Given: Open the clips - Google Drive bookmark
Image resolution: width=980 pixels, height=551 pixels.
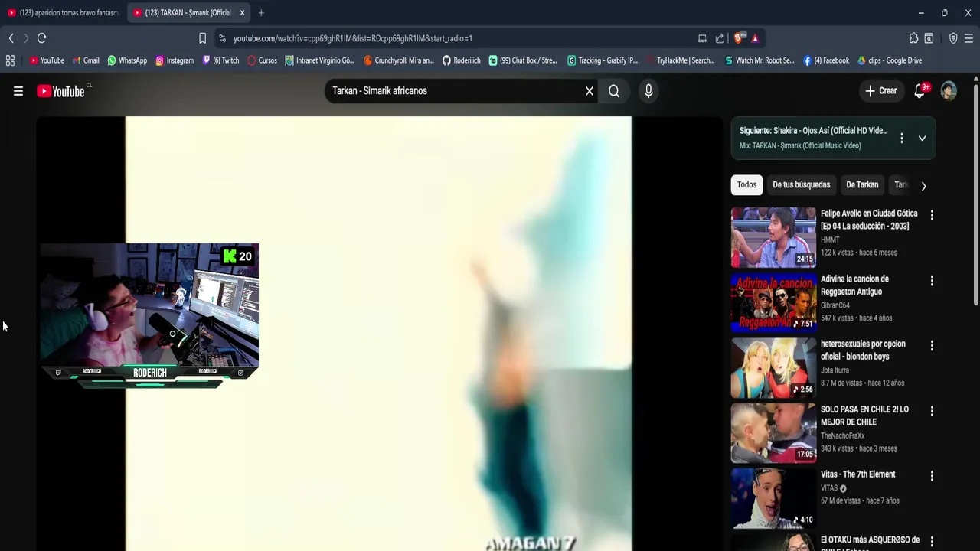Looking at the screenshot, I should (x=890, y=60).
